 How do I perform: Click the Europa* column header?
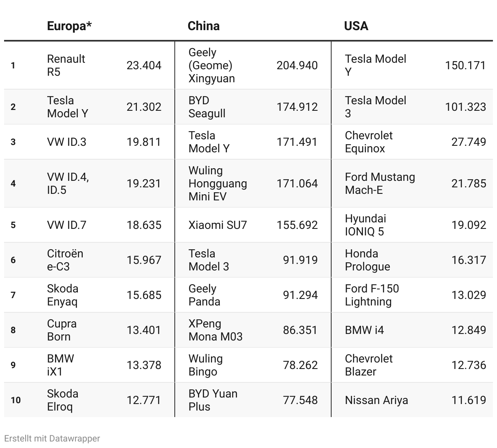69,26
